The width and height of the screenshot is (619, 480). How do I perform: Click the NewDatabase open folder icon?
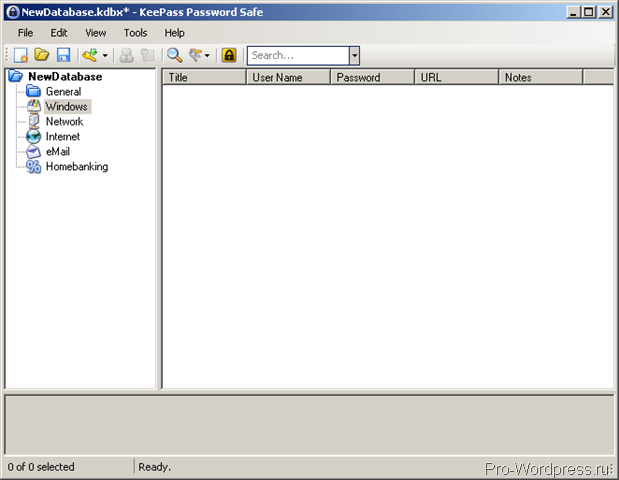click(x=15, y=76)
